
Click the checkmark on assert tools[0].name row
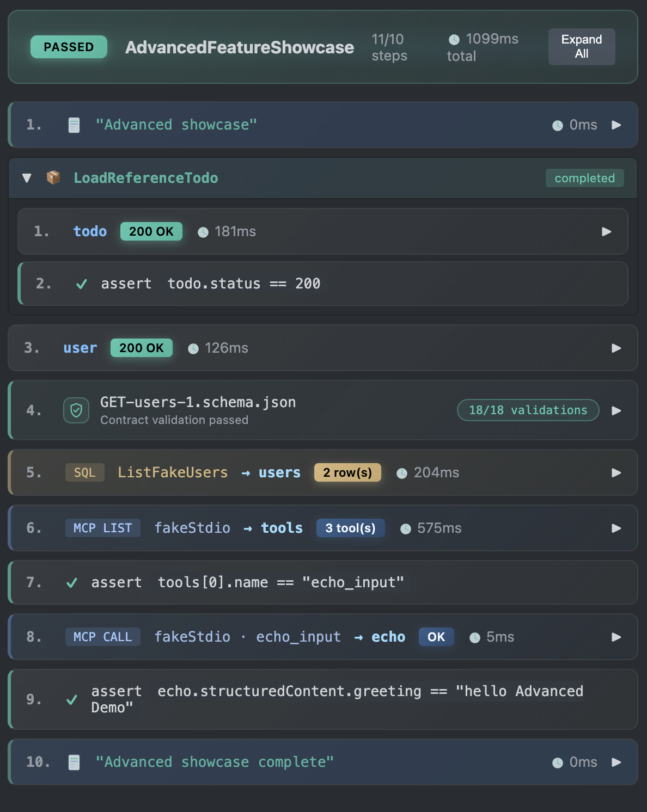[71, 583]
